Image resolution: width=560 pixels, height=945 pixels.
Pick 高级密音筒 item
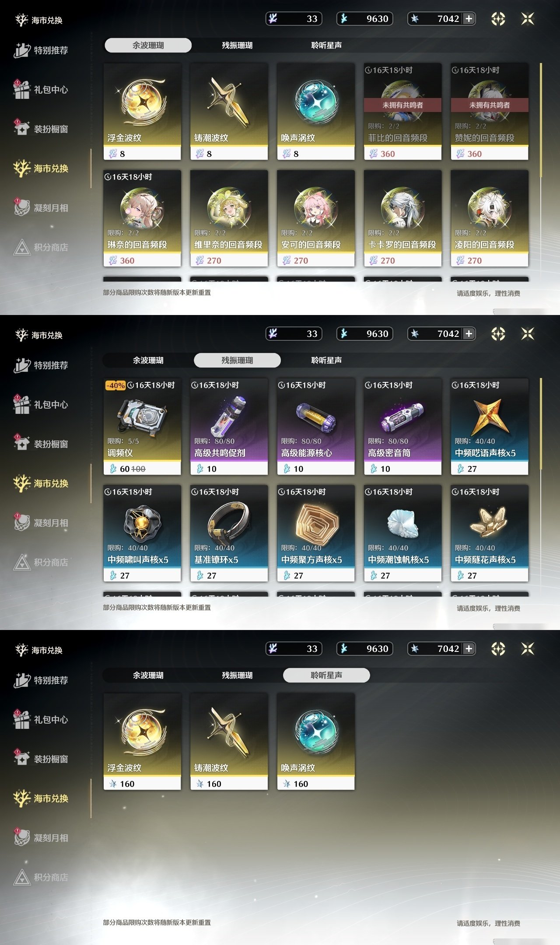[402, 427]
